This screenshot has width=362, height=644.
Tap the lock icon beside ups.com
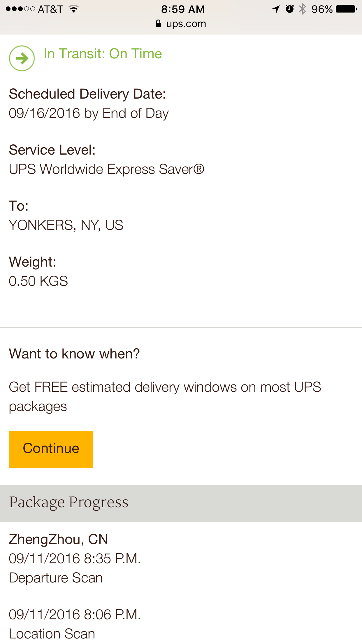tap(158, 23)
